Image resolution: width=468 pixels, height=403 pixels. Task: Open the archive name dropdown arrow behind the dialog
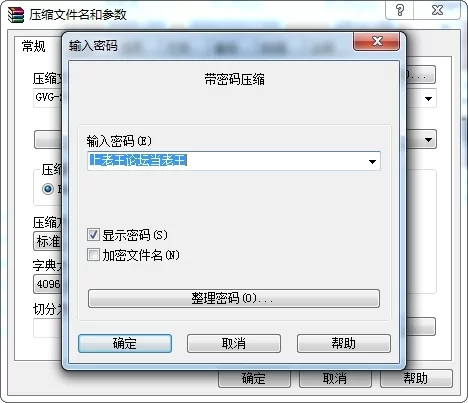tap(428, 99)
